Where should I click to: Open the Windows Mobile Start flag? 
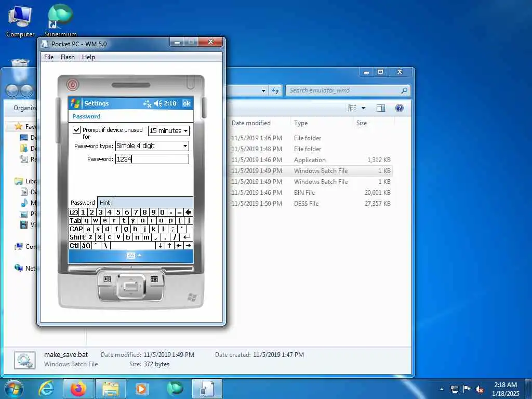pos(75,103)
